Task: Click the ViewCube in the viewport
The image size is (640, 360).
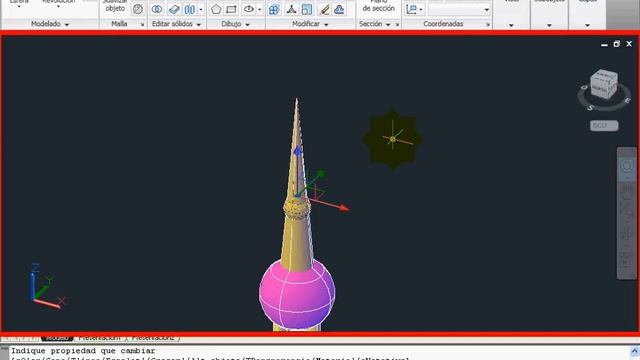Action: (x=604, y=84)
